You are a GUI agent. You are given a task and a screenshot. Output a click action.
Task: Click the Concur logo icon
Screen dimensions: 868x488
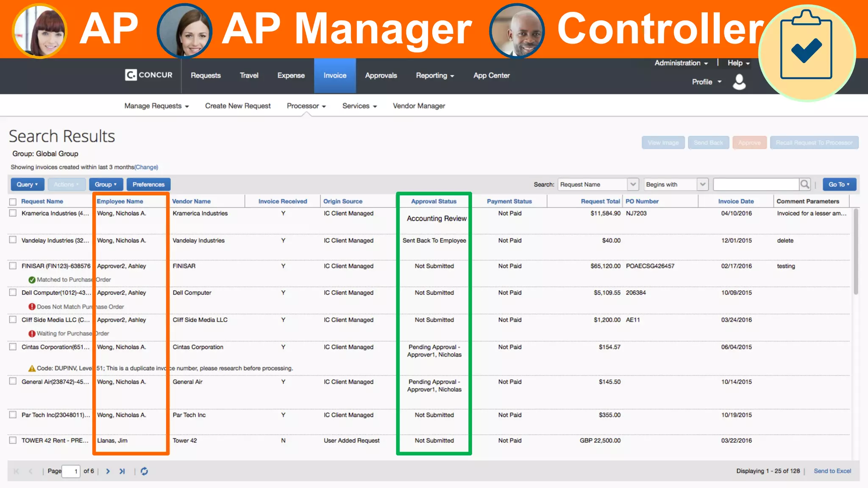click(x=131, y=75)
